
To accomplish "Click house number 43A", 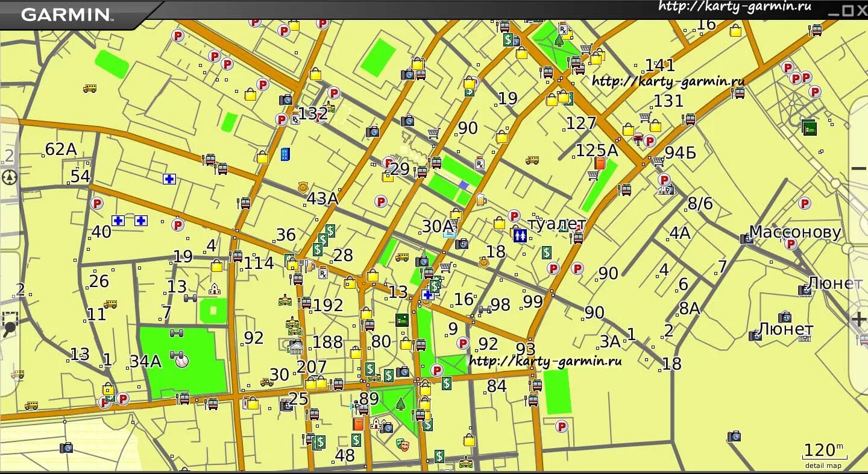I will click(322, 198).
